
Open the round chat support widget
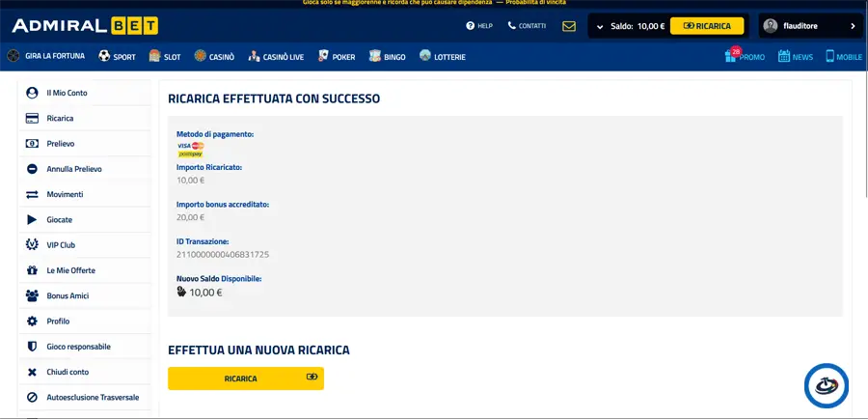(826, 385)
